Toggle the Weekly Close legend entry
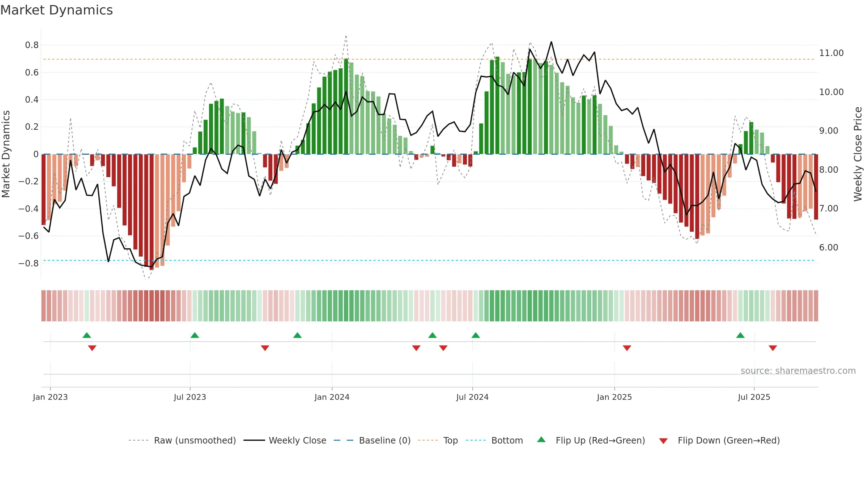The image size is (868, 488). (x=285, y=440)
